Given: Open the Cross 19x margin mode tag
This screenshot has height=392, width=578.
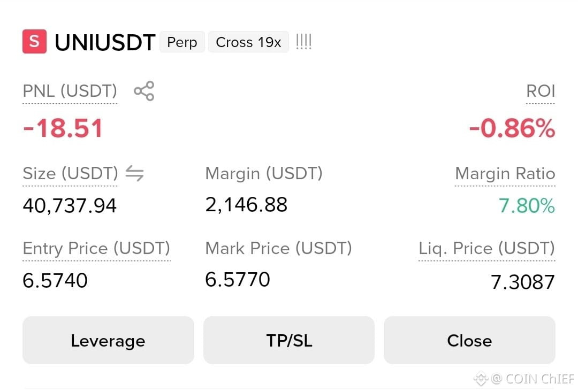Looking at the screenshot, I should (x=248, y=42).
